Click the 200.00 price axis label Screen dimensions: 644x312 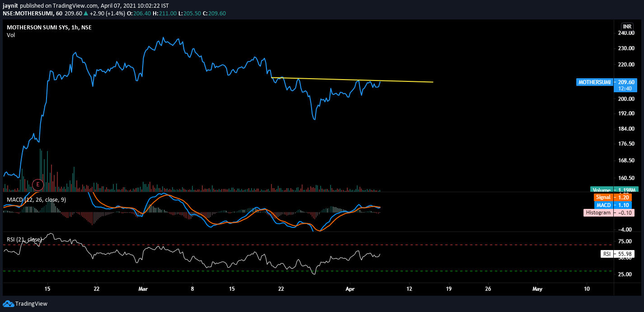[626, 99]
